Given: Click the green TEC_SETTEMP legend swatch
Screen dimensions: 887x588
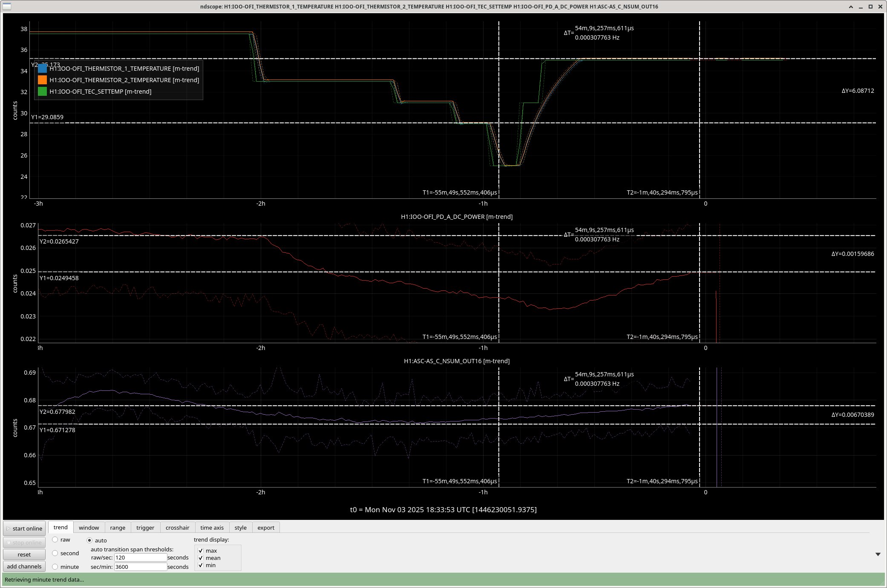Looking at the screenshot, I should click(43, 92).
